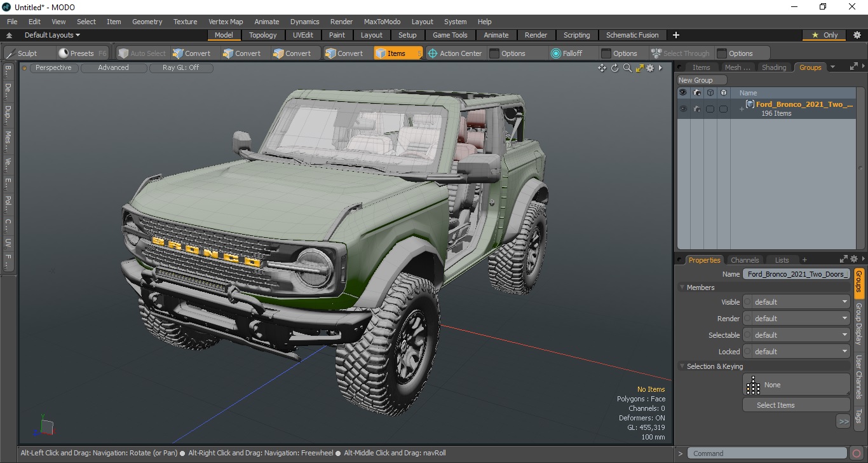The image size is (868, 463).
Task: Open the Visible dropdown
Action: pyautogui.click(x=797, y=302)
